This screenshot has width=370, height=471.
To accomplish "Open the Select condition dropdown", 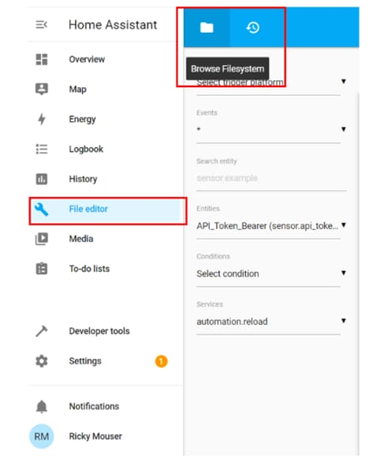I will click(x=271, y=274).
